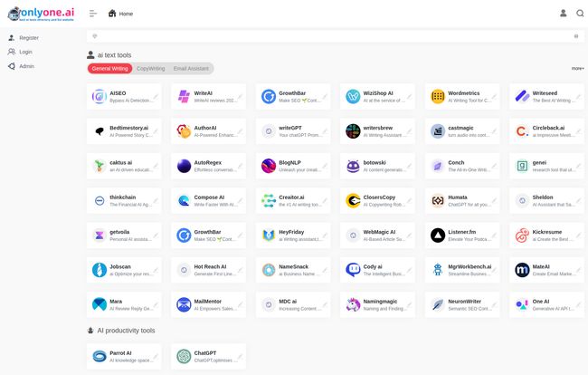Click the WebMagic AI card title
This screenshot has height=375, width=588.
(x=379, y=232)
